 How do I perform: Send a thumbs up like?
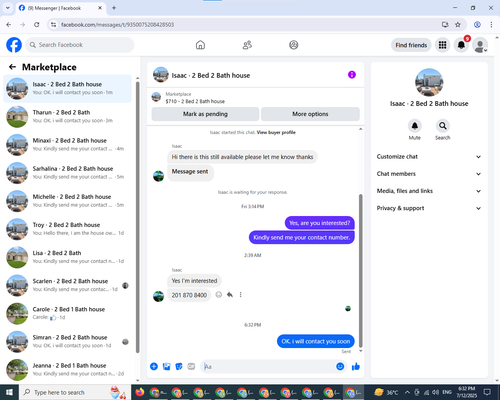click(x=356, y=367)
